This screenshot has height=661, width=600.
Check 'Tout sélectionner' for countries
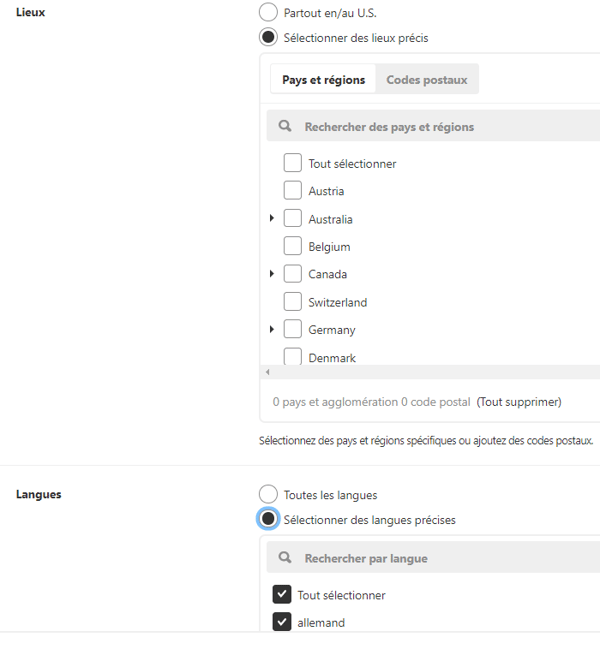click(x=293, y=163)
